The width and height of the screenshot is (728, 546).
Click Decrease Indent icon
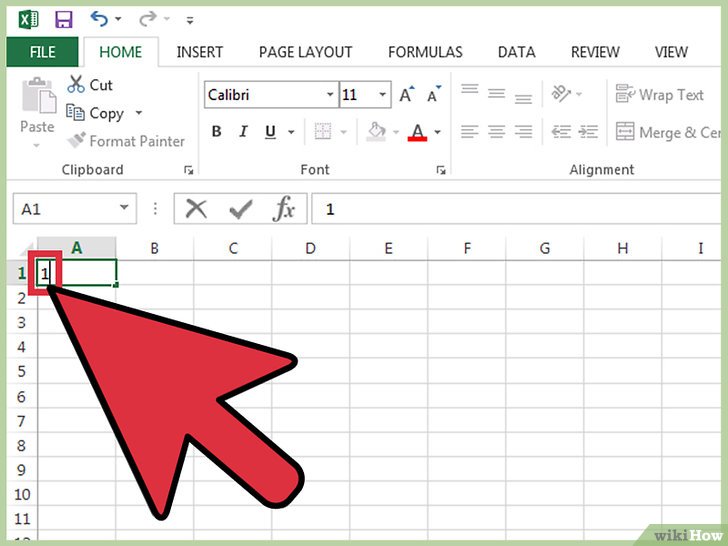pyautogui.click(x=561, y=132)
